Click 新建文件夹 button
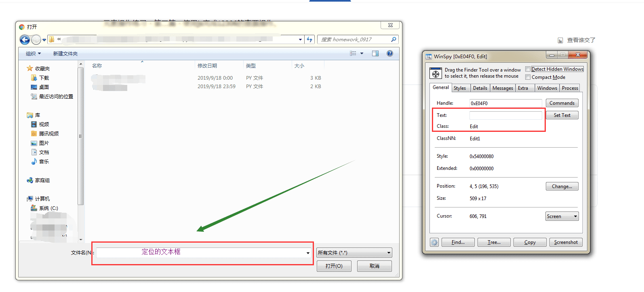Screen dimensions: 644x292 point(65,54)
